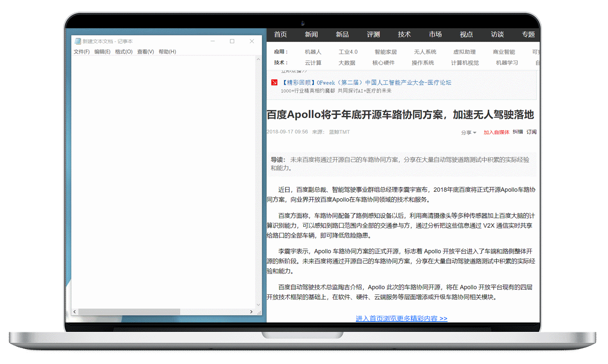The width and height of the screenshot is (608, 364).
Task: Maximize the Notepad window
Action: (232, 41)
